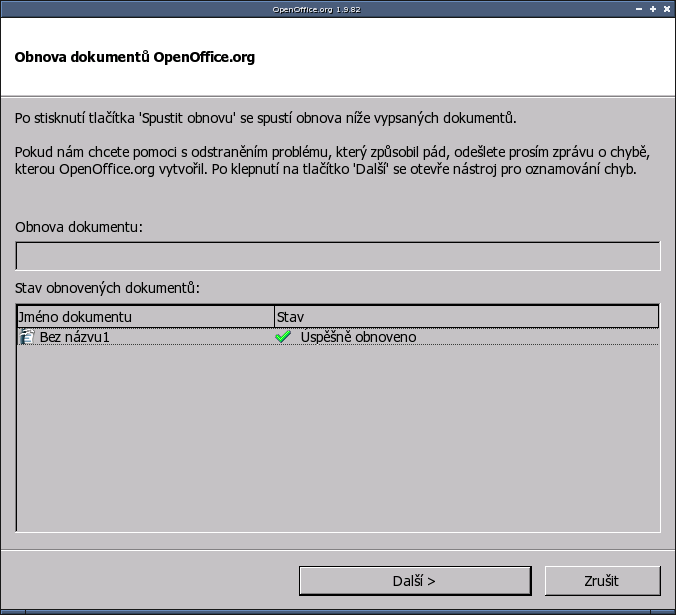Maximize the recovery dialog window
676x615 pixels.
click(x=651, y=8)
